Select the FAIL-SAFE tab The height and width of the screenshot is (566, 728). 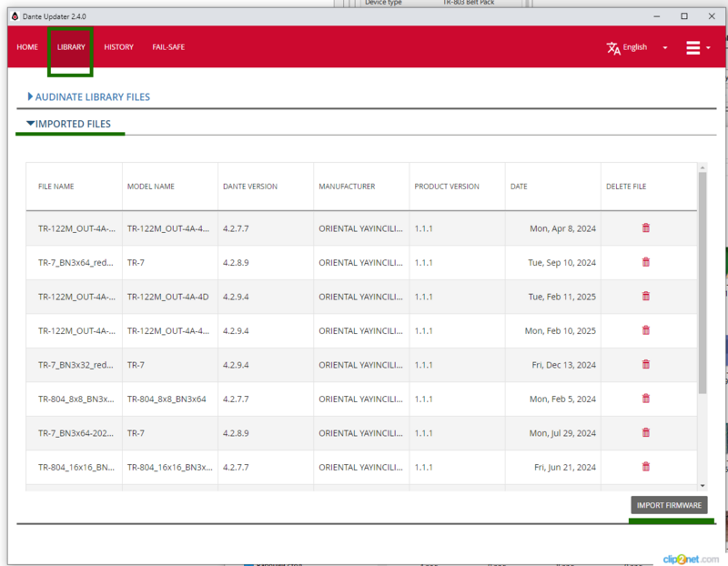click(168, 46)
